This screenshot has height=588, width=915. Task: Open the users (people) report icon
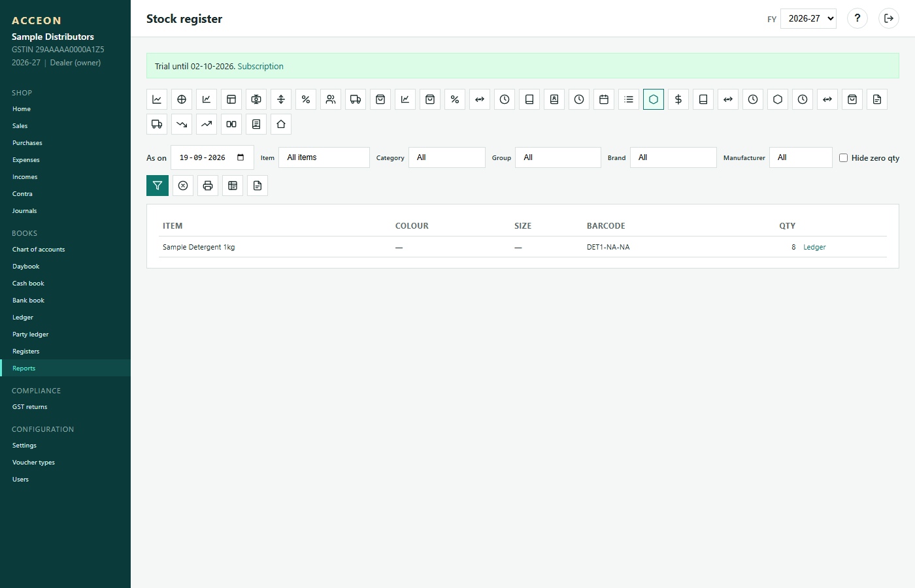[331, 99]
